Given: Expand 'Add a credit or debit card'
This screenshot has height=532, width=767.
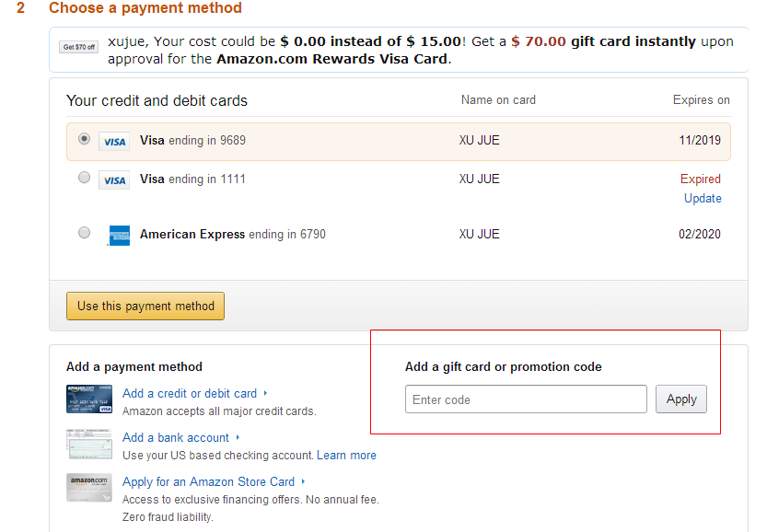Looking at the screenshot, I should 190,393.
